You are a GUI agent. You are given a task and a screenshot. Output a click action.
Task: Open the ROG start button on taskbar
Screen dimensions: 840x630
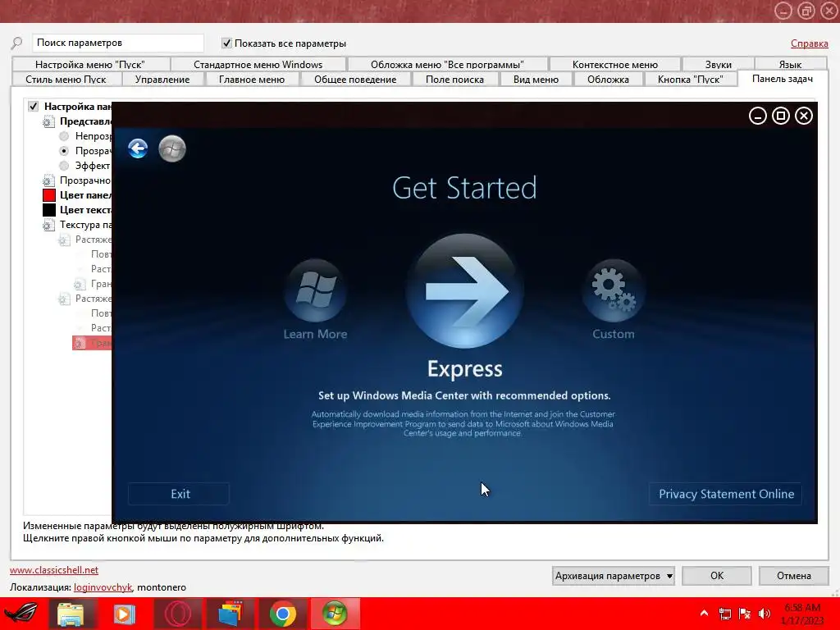point(21,614)
